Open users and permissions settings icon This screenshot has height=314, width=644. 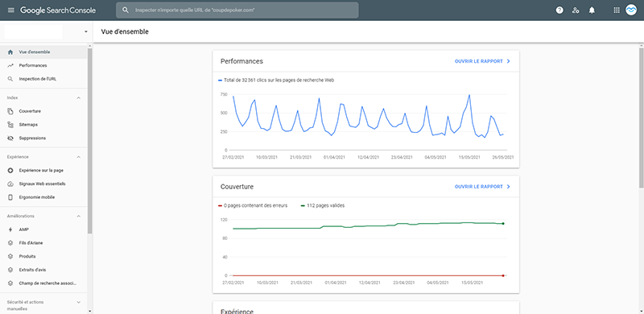(576, 10)
